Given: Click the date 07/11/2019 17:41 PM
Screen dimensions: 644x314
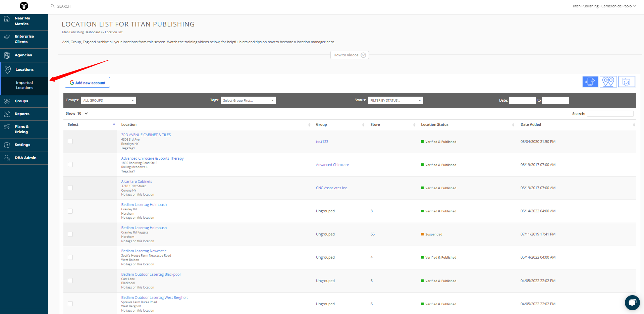Looking at the screenshot, I should pos(538,234).
